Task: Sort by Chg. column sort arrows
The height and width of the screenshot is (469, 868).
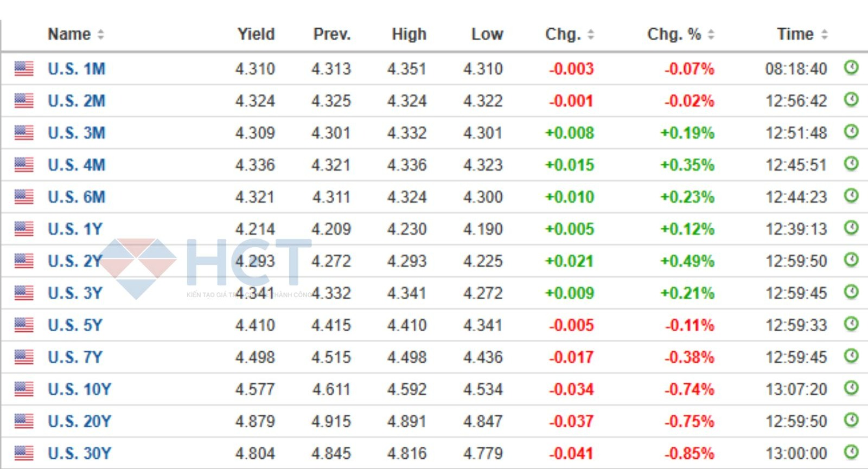Action: pos(591,35)
